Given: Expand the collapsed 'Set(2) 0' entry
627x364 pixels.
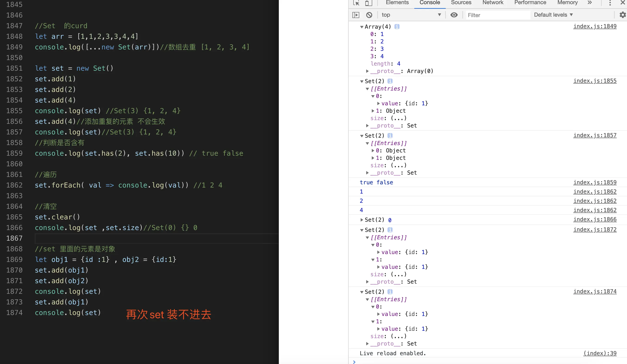Looking at the screenshot, I should [x=362, y=220].
